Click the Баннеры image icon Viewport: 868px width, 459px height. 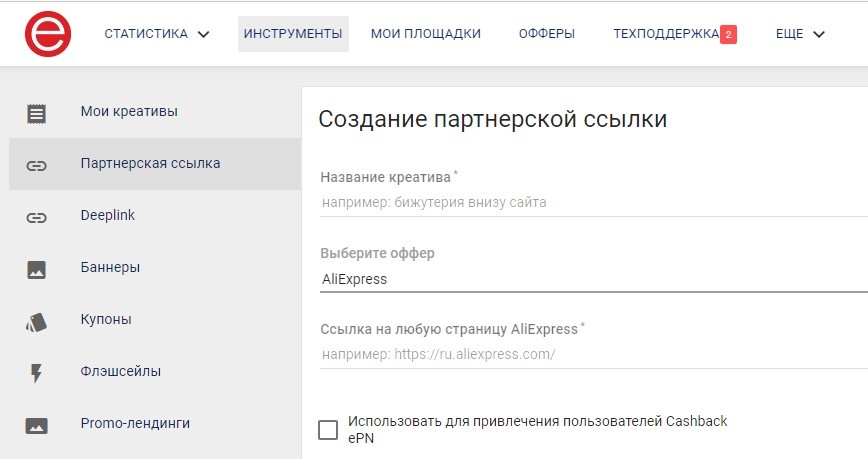click(x=37, y=270)
